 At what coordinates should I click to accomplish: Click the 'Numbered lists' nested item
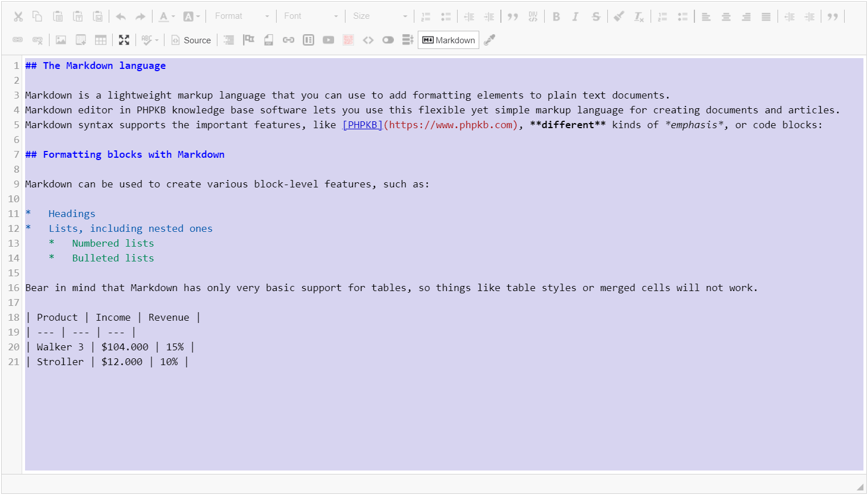point(113,243)
